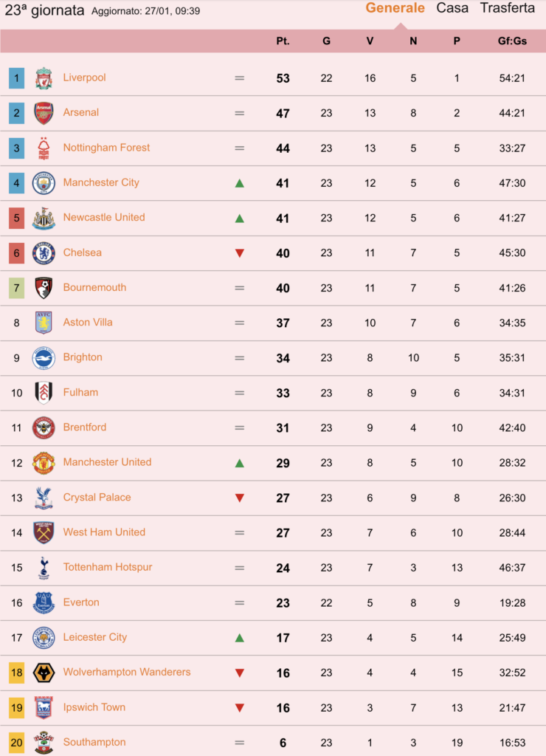Image resolution: width=546 pixels, height=756 pixels.
Task: Click Chelsea's red down arrow
Action: pyautogui.click(x=240, y=253)
